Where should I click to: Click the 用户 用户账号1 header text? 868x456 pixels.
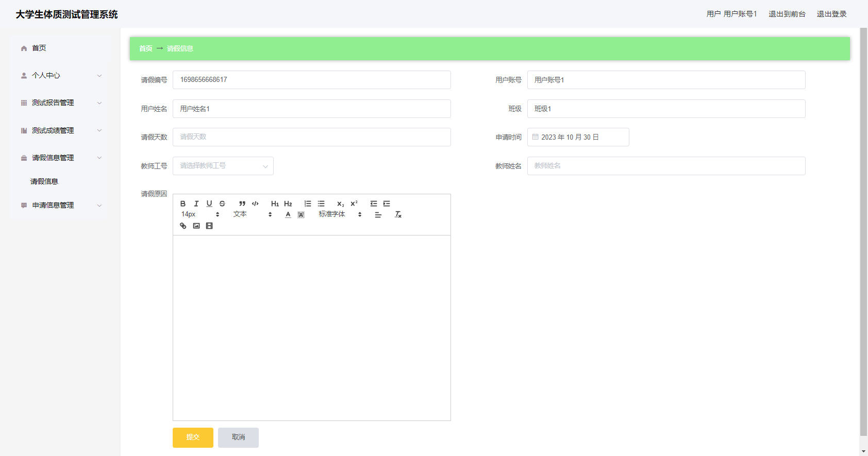click(731, 14)
